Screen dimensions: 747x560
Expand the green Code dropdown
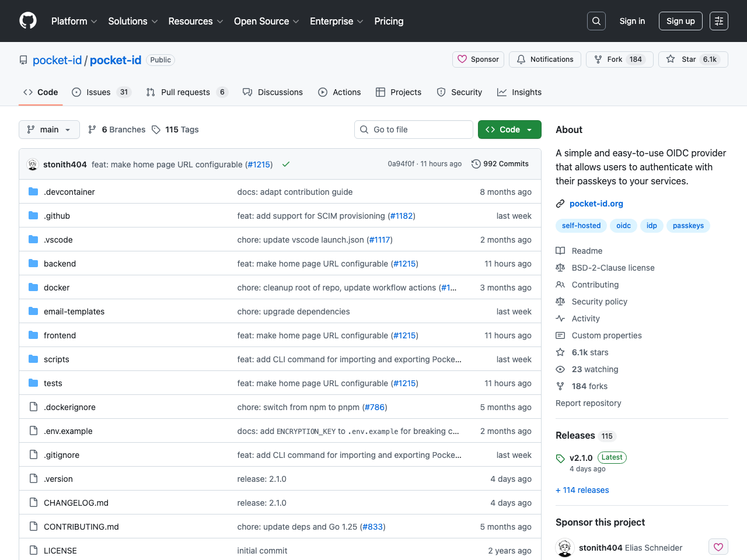coord(509,129)
